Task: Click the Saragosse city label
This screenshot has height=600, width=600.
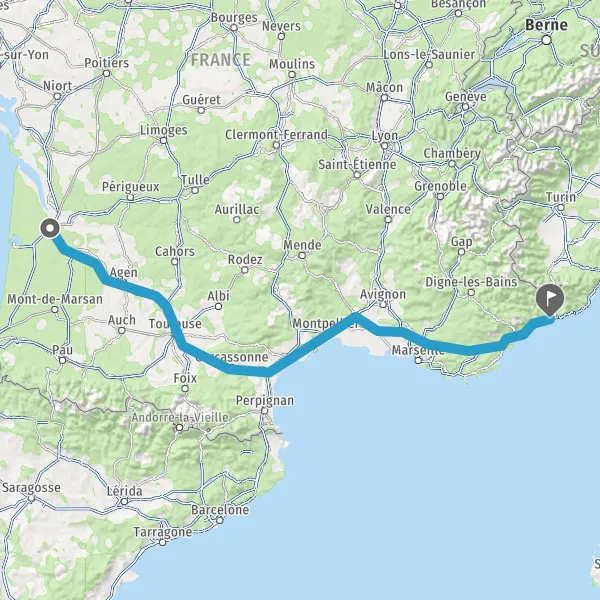Action: coord(31,488)
